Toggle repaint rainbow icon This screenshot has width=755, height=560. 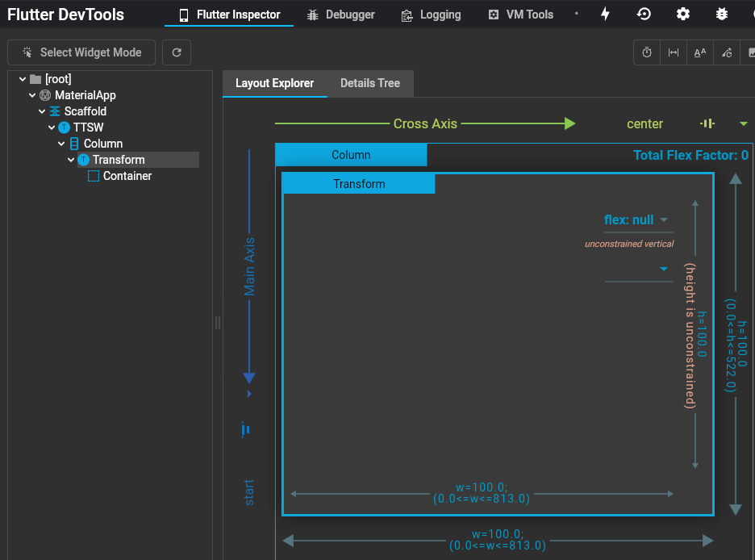tap(727, 52)
